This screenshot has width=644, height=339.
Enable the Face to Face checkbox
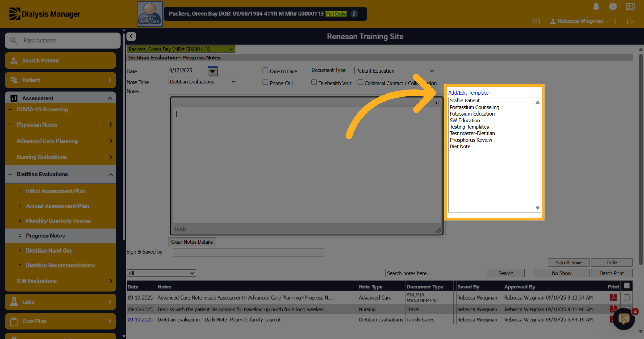265,70
